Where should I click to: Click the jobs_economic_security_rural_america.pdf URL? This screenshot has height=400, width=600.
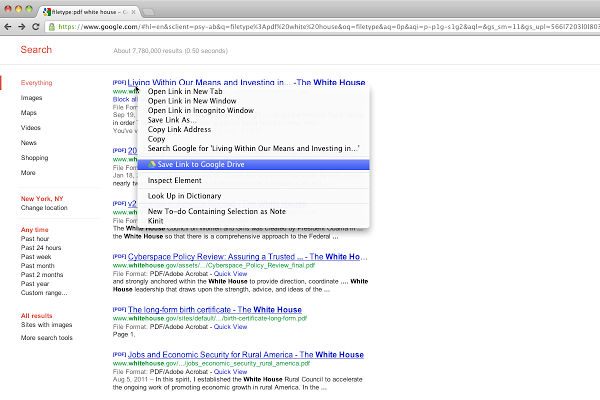[211, 363]
